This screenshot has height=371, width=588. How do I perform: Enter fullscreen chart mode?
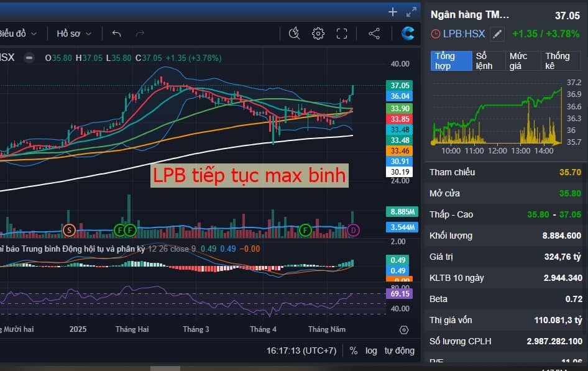[x=342, y=34]
